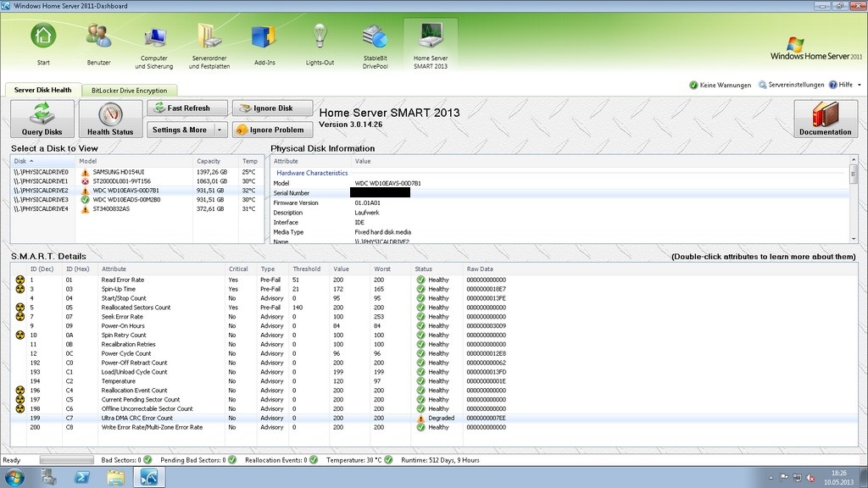This screenshot has height=488, width=868.
Task: Click the Query Disks button
Action: (42, 119)
